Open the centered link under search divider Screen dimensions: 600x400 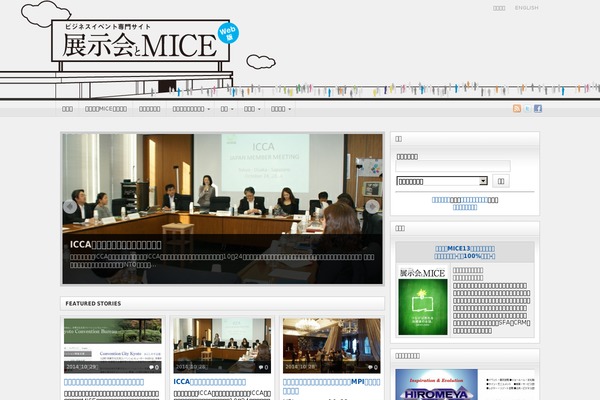tap(465, 207)
